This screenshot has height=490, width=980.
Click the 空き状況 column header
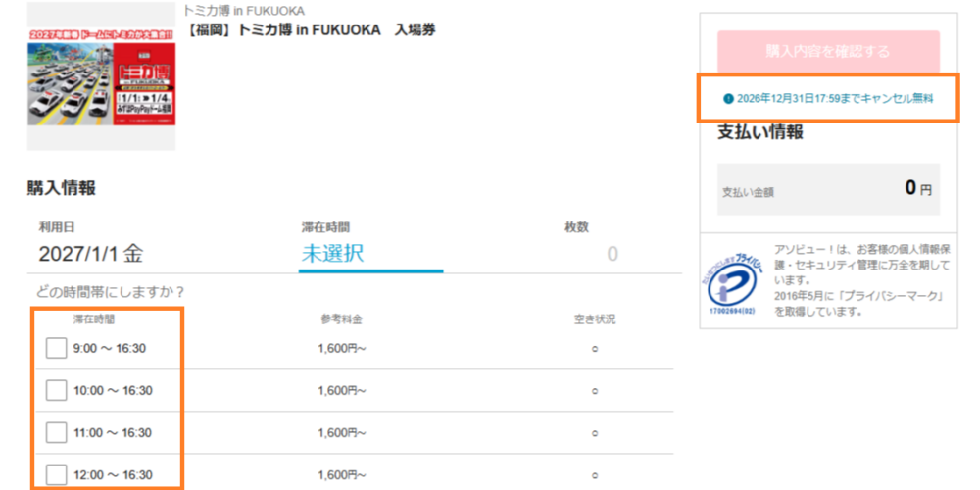click(595, 319)
